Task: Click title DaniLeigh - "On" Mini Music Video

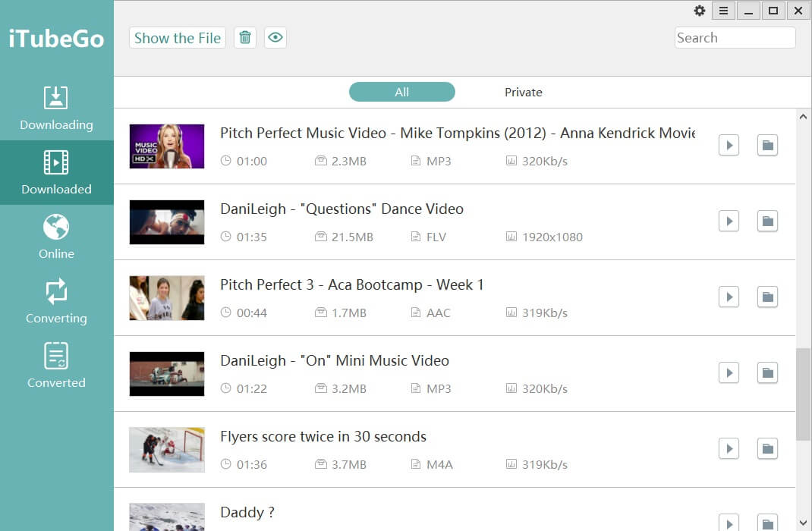Action: (x=335, y=361)
